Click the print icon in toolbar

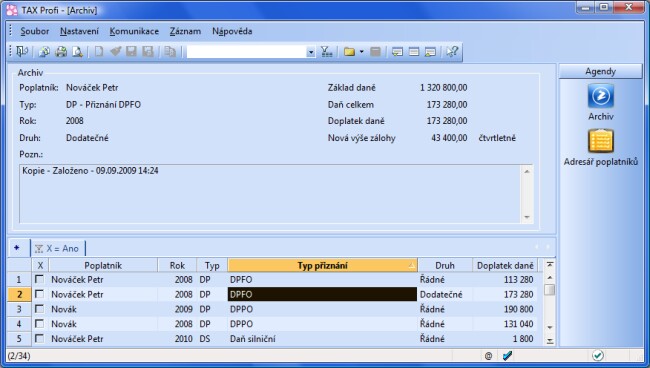(x=61, y=52)
